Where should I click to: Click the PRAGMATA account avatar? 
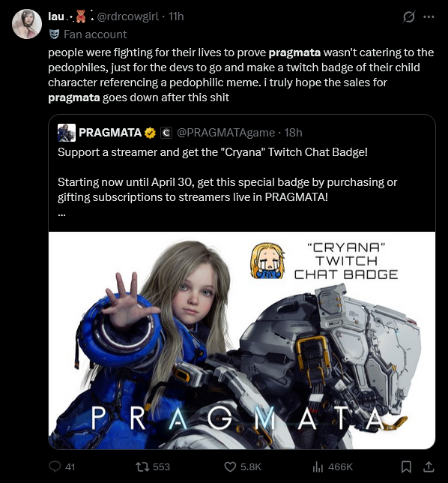67,133
